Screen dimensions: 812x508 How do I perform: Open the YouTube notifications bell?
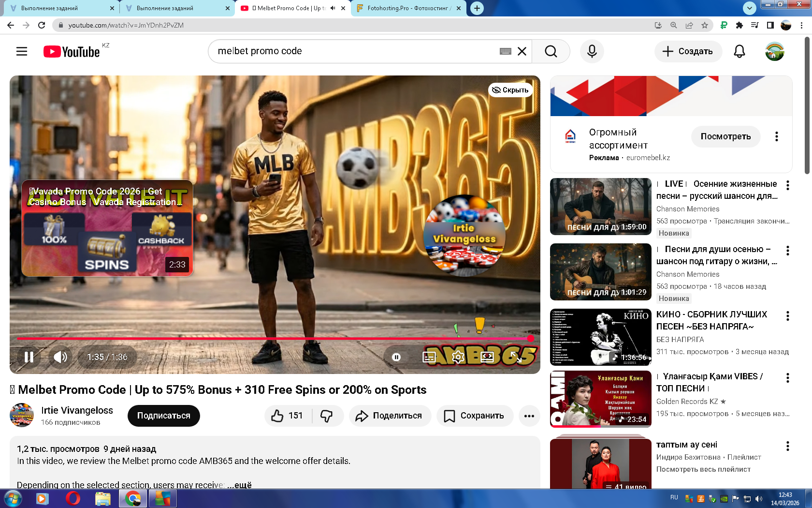click(x=739, y=51)
